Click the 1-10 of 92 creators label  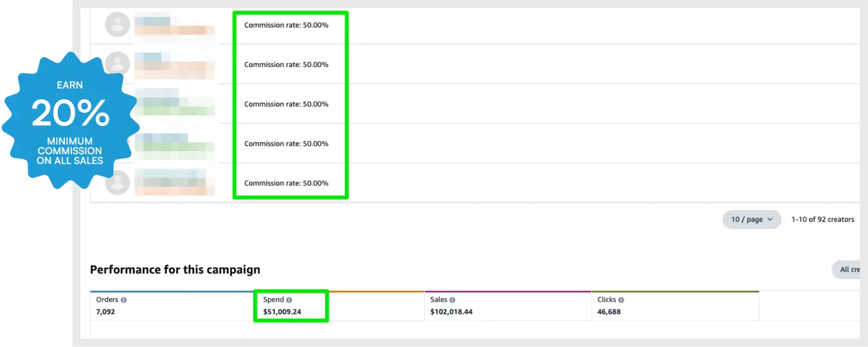(x=823, y=220)
